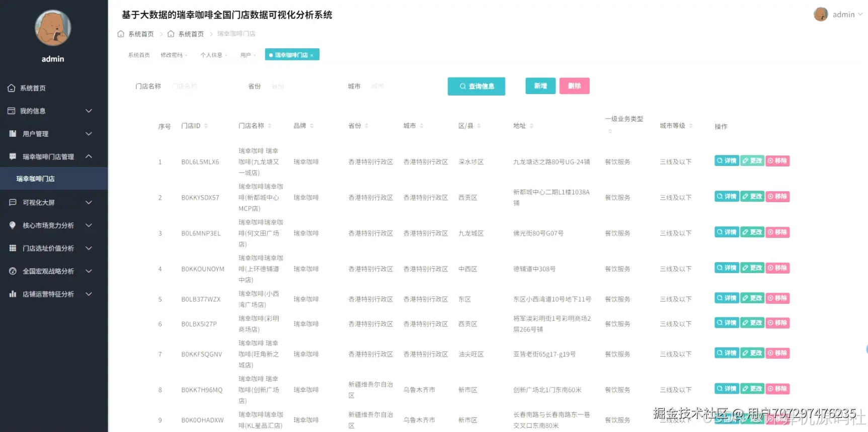This screenshot has width=868, height=432.
Task: Sort by 城市等级 column arrows
Action: [x=690, y=126]
